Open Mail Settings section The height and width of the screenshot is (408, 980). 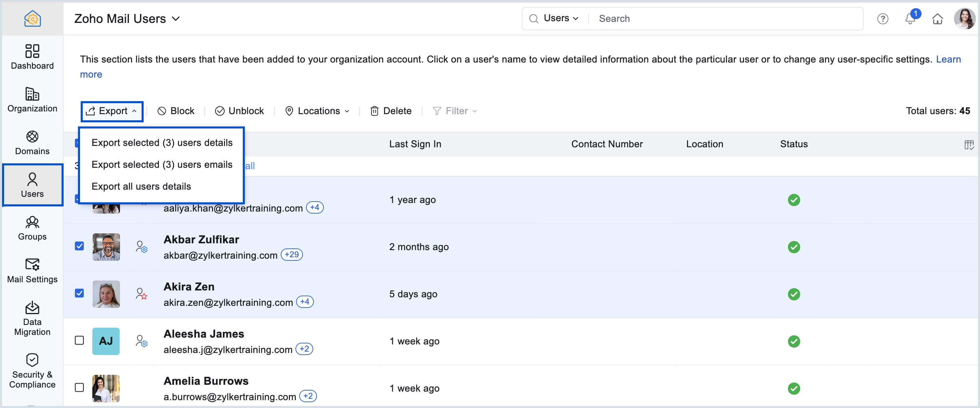click(32, 270)
